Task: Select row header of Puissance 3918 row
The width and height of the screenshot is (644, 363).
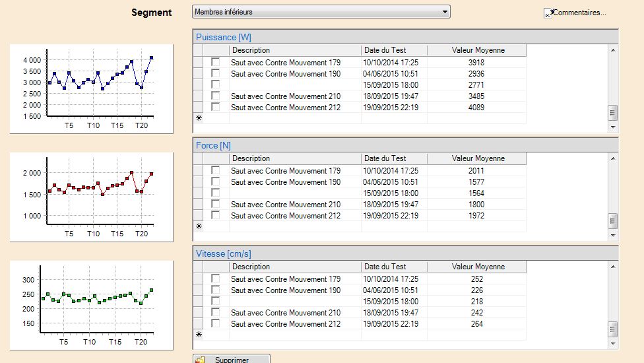Action: [x=199, y=63]
